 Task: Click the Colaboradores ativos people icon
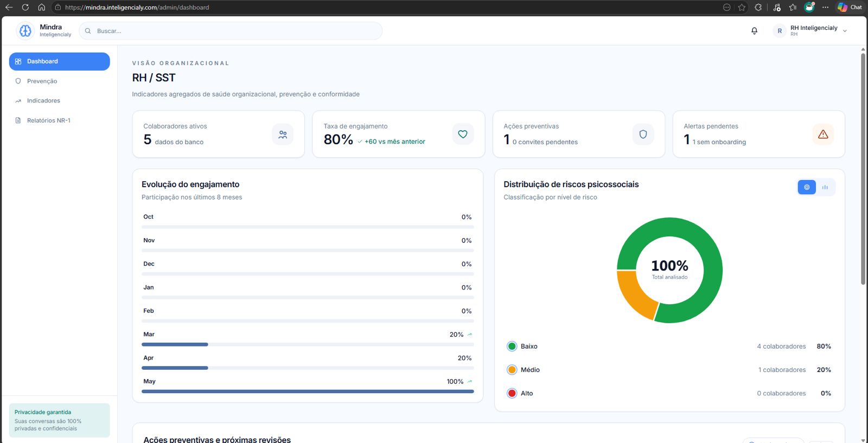pos(283,134)
